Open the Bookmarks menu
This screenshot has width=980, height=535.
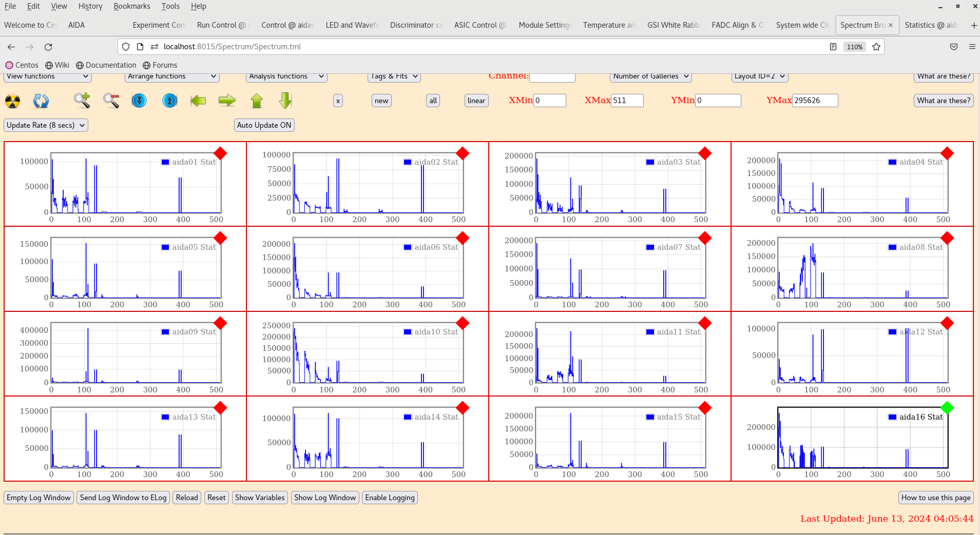coord(131,6)
